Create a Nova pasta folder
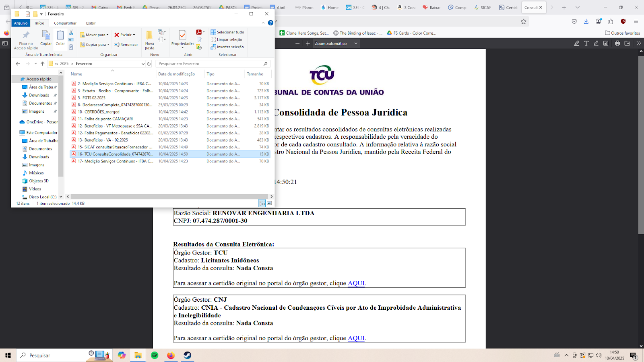The width and height of the screenshot is (644, 362). pyautogui.click(x=149, y=39)
